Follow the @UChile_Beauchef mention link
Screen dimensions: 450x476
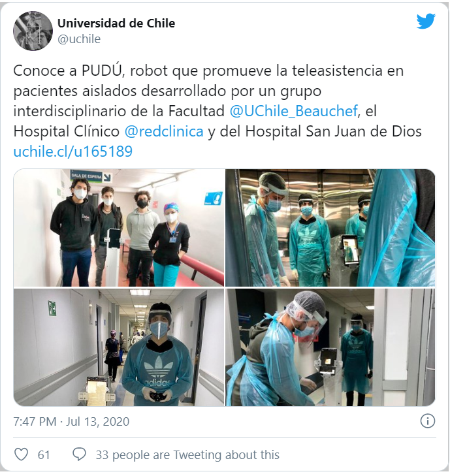click(x=294, y=111)
